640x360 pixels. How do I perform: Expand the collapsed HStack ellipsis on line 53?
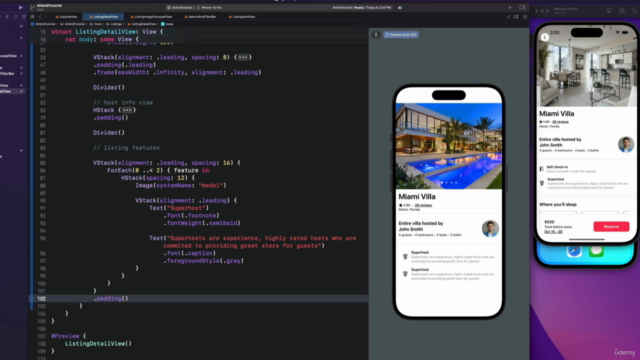coord(127,110)
